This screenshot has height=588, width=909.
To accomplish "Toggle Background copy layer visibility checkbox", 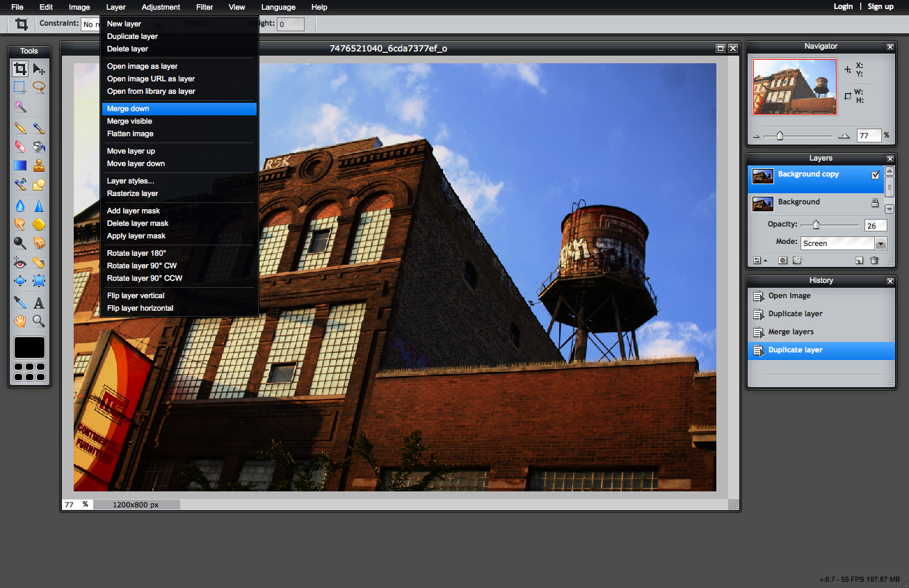I will point(876,175).
